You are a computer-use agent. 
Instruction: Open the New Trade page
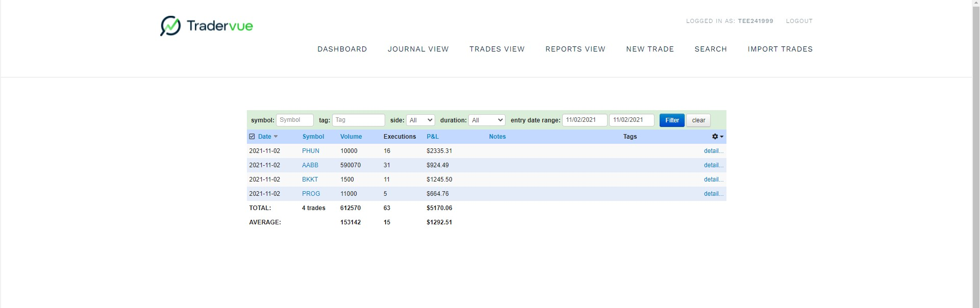(x=650, y=49)
